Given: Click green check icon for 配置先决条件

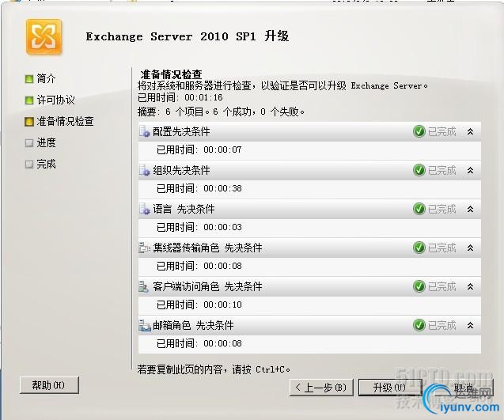Looking at the screenshot, I should tap(419, 131).
